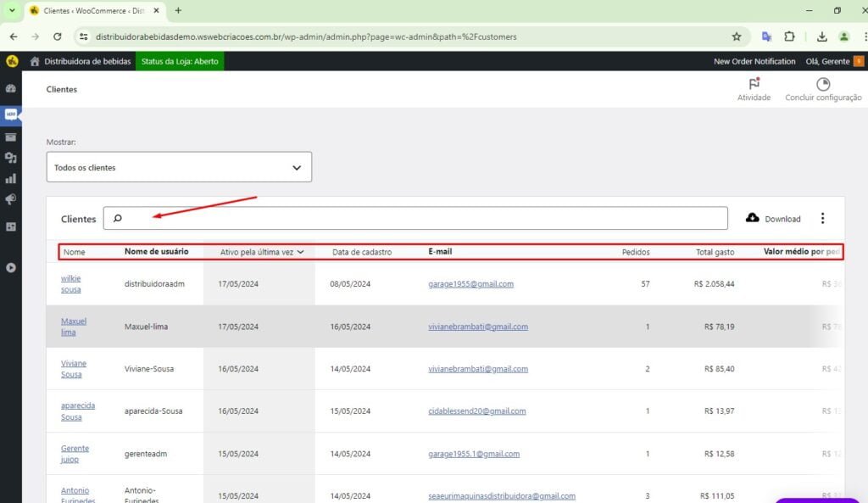Image resolution: width=868 pixels, height=503 pixels.
Task: Click the Status da Loja: Aberto button
Action: click(x=180, y=61)
